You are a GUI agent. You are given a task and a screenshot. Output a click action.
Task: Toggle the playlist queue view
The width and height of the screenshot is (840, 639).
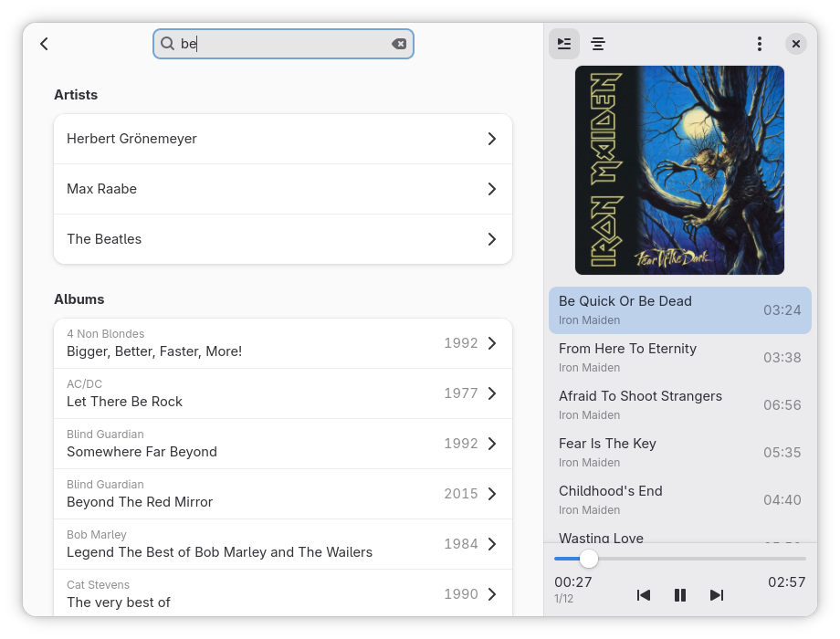click(x=564, y=44)
